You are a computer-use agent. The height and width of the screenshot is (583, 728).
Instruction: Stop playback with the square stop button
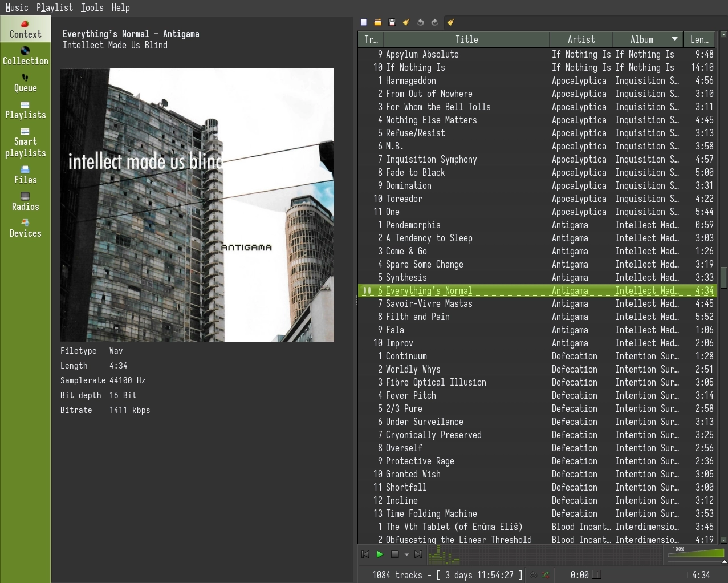394,554
